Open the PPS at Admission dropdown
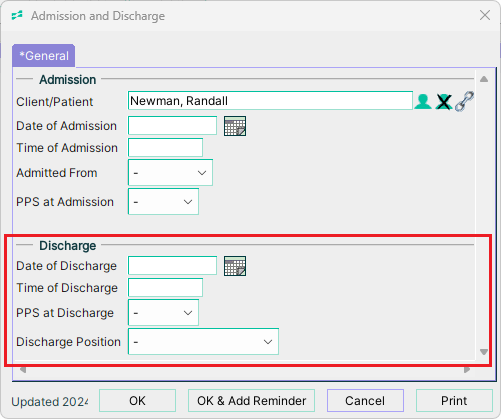 click(163, 202)
